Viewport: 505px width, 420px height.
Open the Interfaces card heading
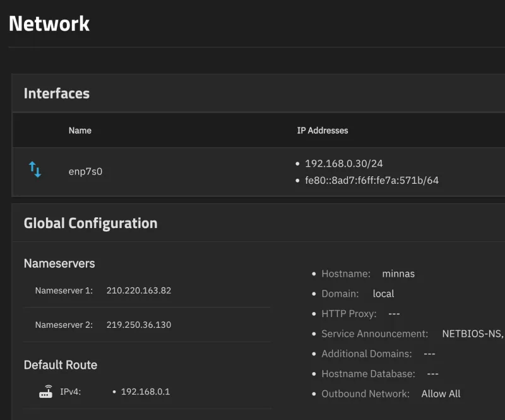pos(57,93)
